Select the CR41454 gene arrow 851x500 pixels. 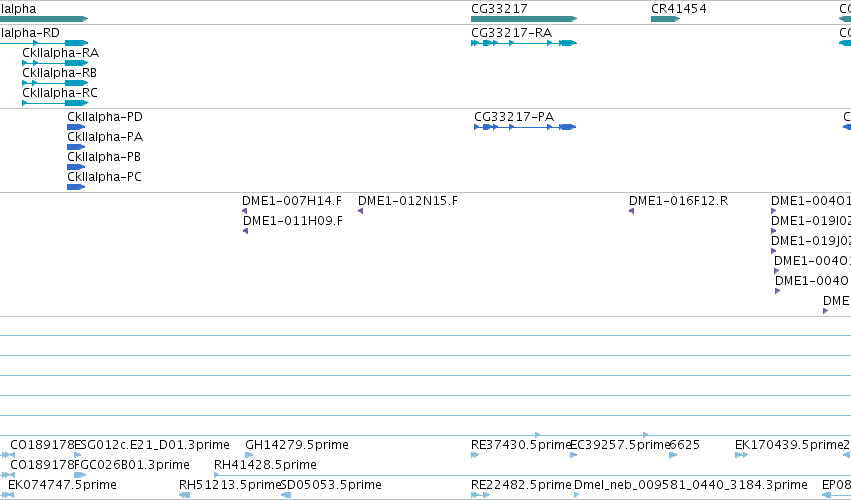tap(665, 19)
